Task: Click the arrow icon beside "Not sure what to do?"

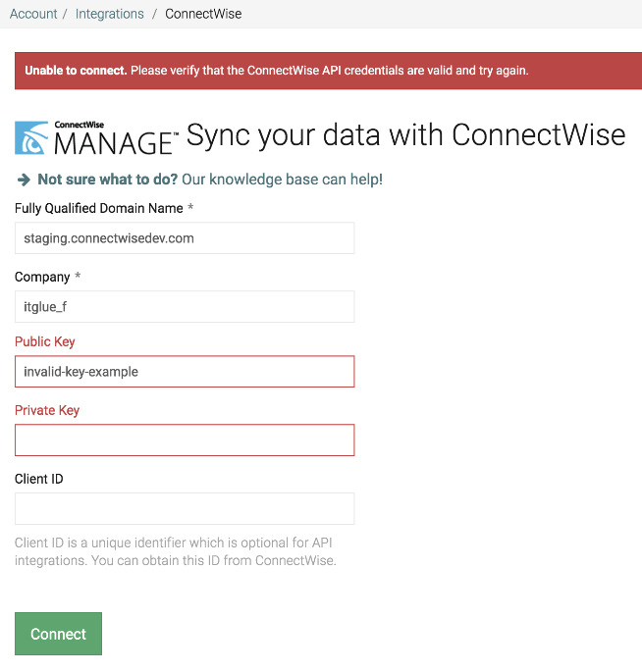Action: tap(24, 180)
